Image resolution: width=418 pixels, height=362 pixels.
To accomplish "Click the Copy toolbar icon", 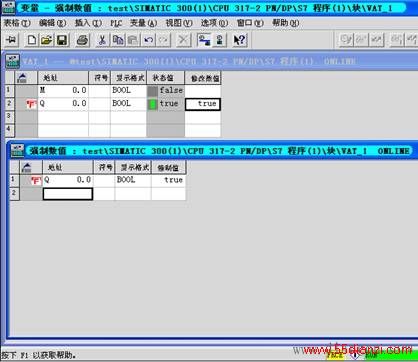I will coord(118,40).
